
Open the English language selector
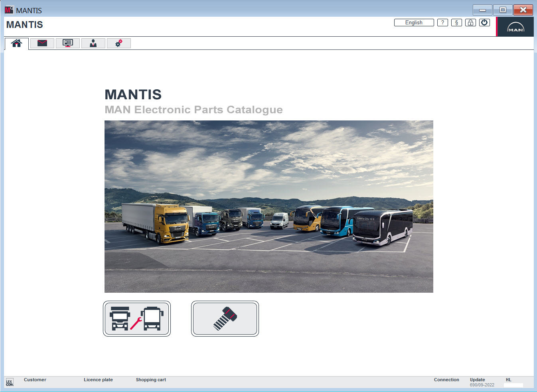tap(414, 23)
